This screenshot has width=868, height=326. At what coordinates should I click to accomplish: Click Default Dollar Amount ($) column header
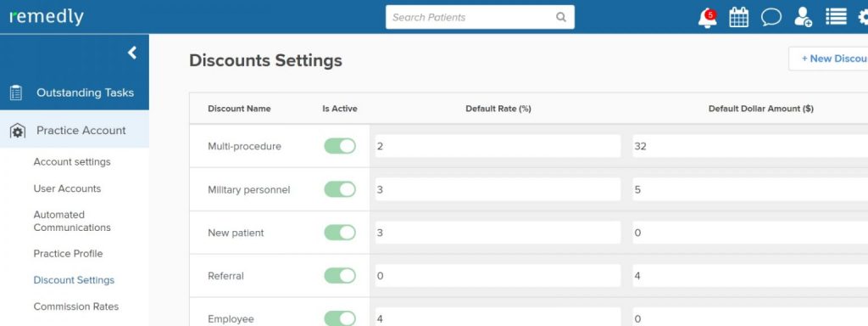point(760,109)
